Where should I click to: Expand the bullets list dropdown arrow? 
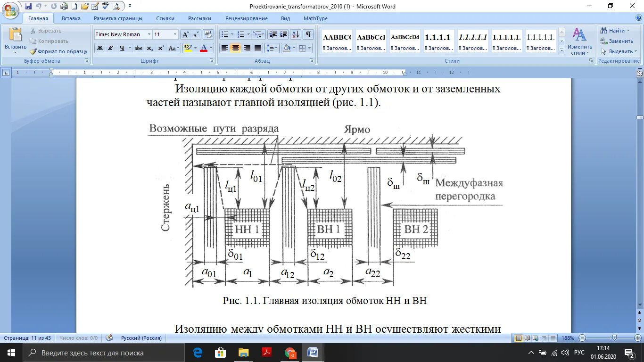tap(232, 34)
